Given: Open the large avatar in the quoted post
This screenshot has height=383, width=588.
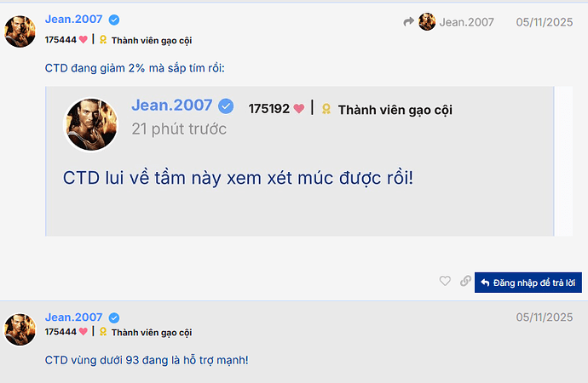Looking at the screenshot, I should 91,126.
